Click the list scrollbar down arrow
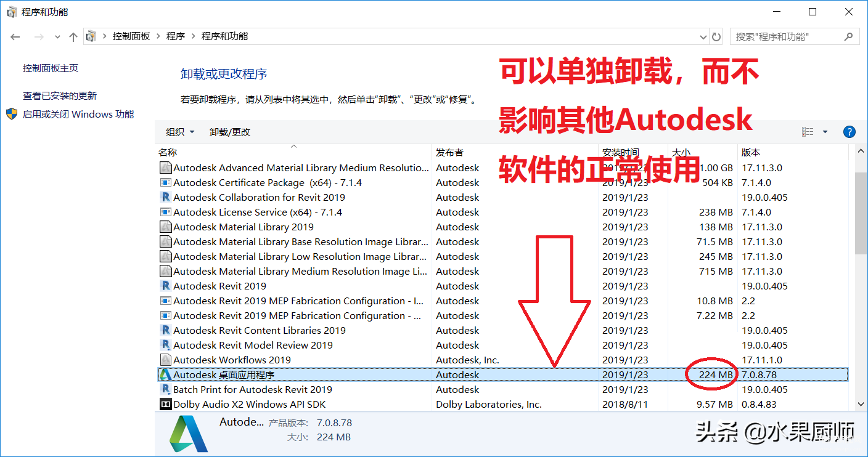This screenshot has height=457, width=868. [x=861, y=405]
